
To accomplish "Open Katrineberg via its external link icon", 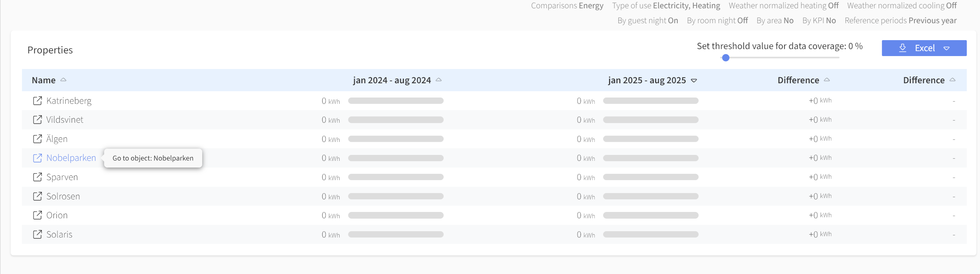I will tap(37, 101).
